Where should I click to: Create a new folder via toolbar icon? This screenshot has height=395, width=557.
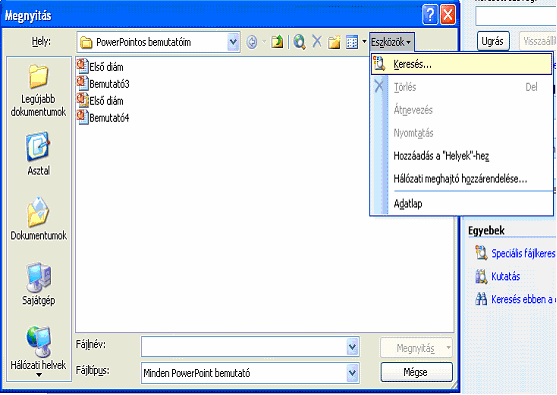tap(334, 42)
